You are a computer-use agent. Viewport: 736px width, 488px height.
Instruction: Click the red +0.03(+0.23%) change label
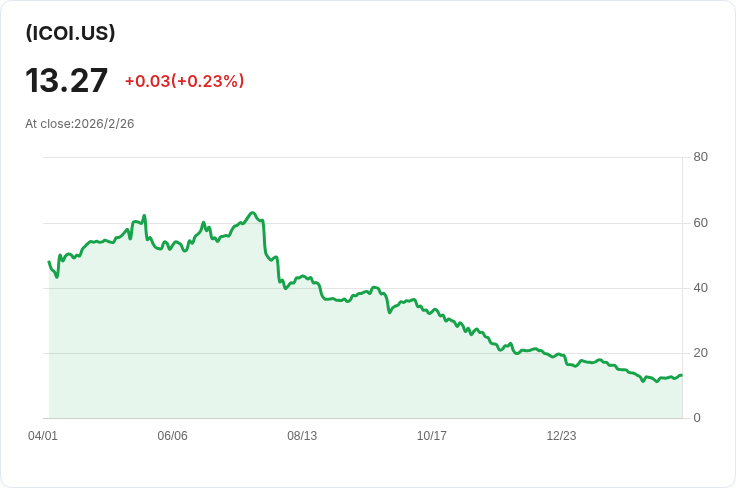pos(184,81)
